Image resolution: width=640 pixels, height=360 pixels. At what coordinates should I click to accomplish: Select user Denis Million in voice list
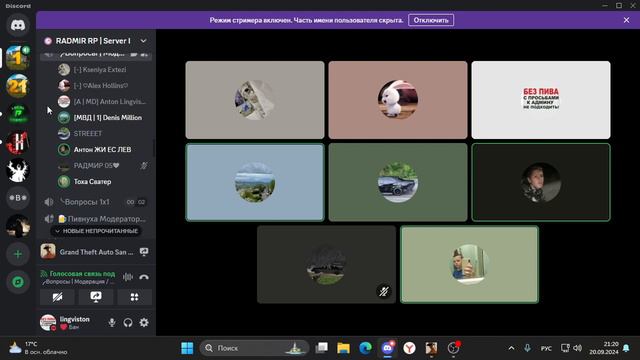pos(102,118)
